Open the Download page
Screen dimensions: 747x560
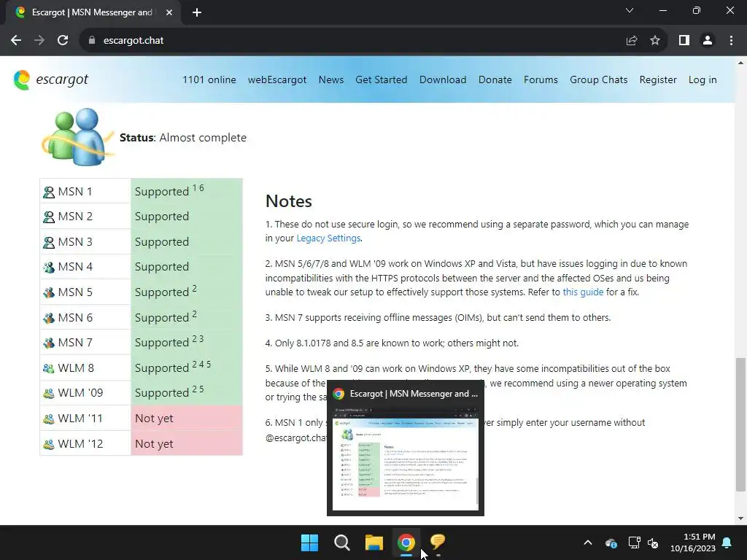(443, 79)
